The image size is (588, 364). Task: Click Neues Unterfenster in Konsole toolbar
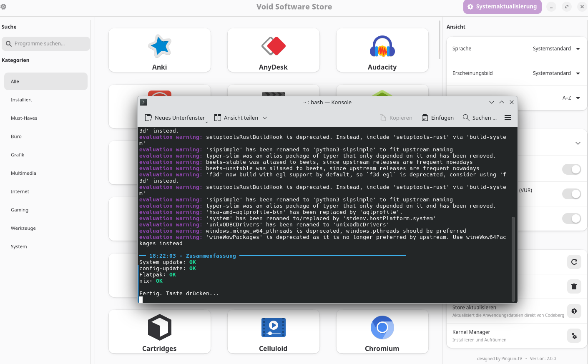(x=175, y=118)
